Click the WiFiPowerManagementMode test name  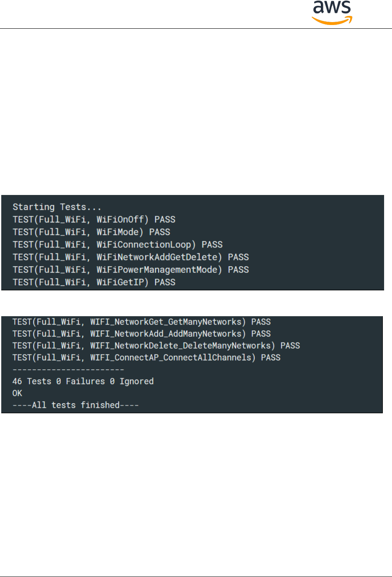[159, 270]
